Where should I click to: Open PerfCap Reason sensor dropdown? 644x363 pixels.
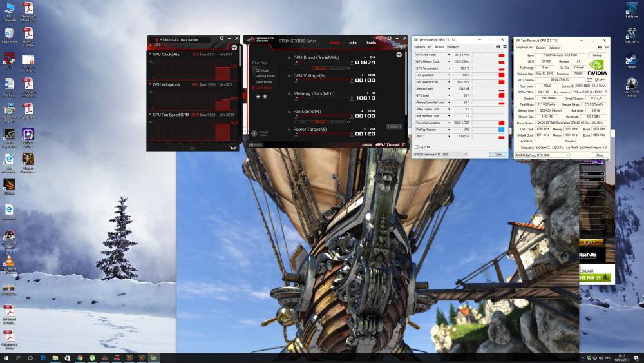(x=449, y=130)
